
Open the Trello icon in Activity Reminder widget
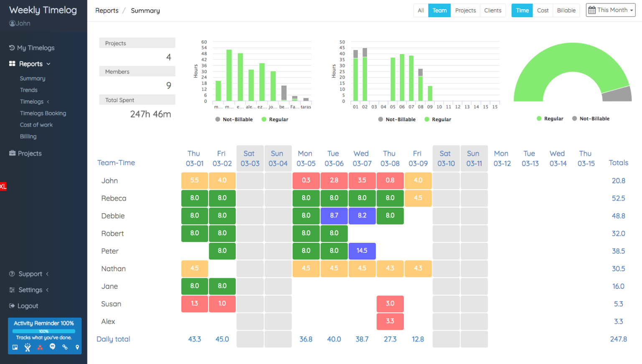[x=15, y=347]
